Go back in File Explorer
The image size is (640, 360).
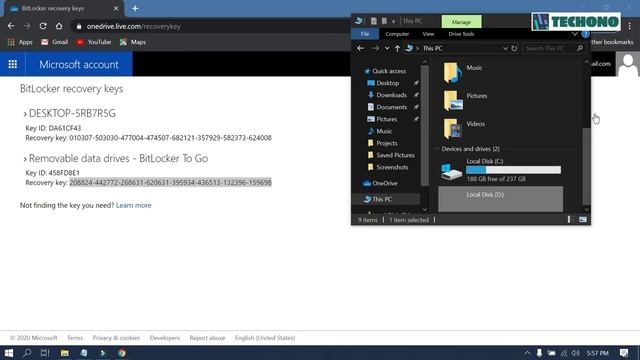(360, 48)
